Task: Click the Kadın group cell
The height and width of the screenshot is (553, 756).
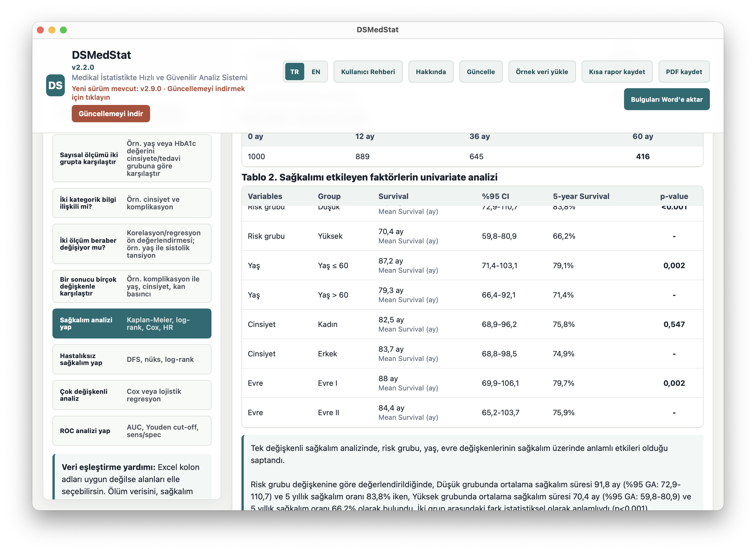Action: 328,325
